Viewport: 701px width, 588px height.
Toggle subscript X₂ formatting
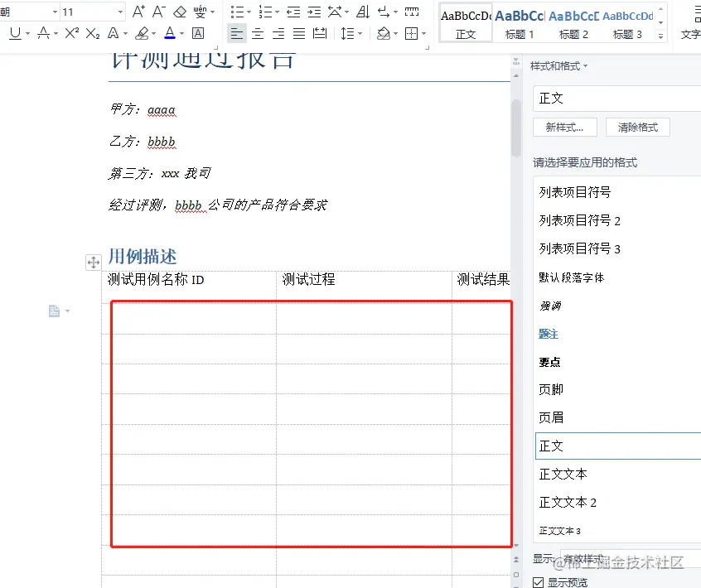pyautogui.click(x=93, y=33)
